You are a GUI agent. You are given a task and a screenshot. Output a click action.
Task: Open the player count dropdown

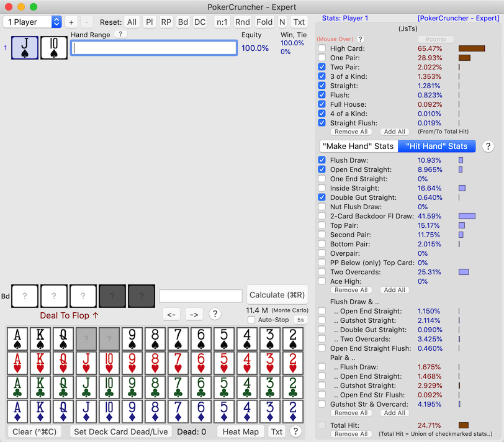(32, 22)
